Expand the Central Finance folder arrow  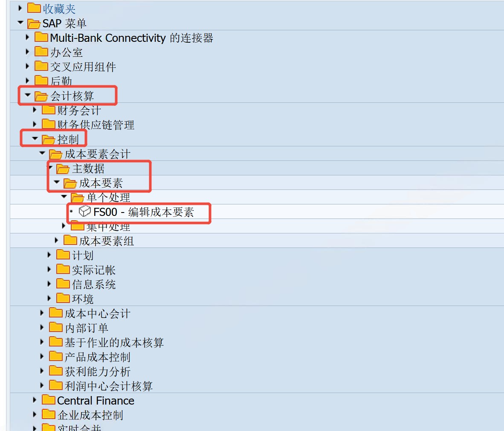click(x=35, y=400)
